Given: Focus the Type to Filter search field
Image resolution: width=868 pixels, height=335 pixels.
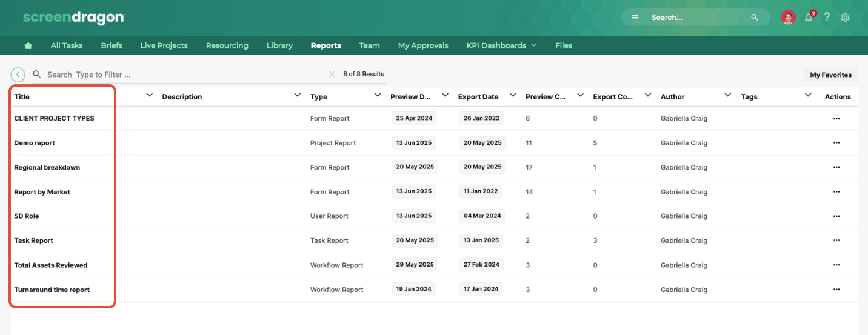Looking at the screenshot, I should (x=182, y=75).
